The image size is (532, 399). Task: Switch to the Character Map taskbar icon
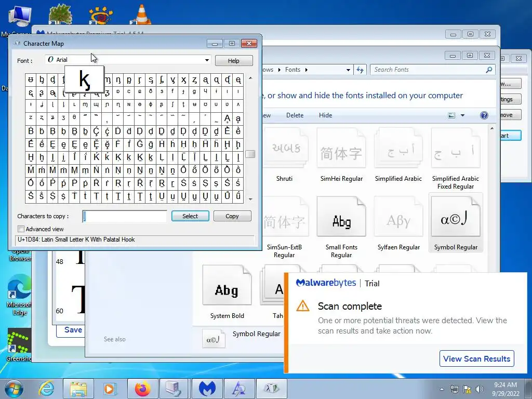271,389
